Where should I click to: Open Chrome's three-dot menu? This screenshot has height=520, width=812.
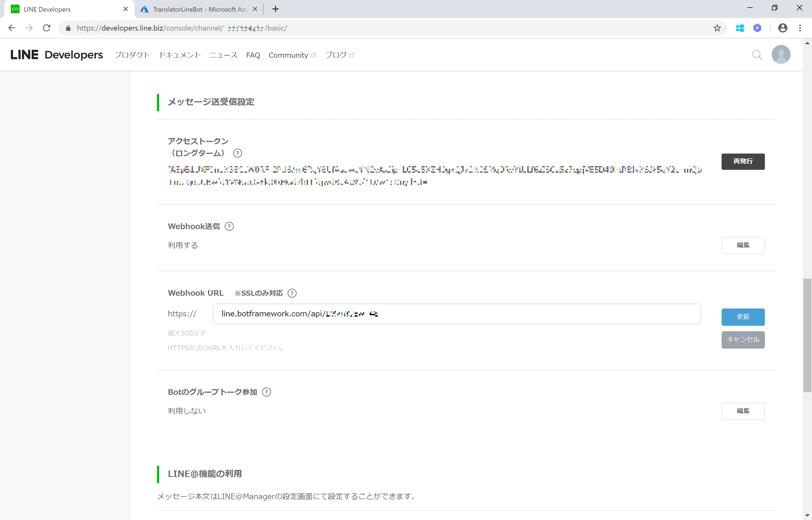[800, 28]
